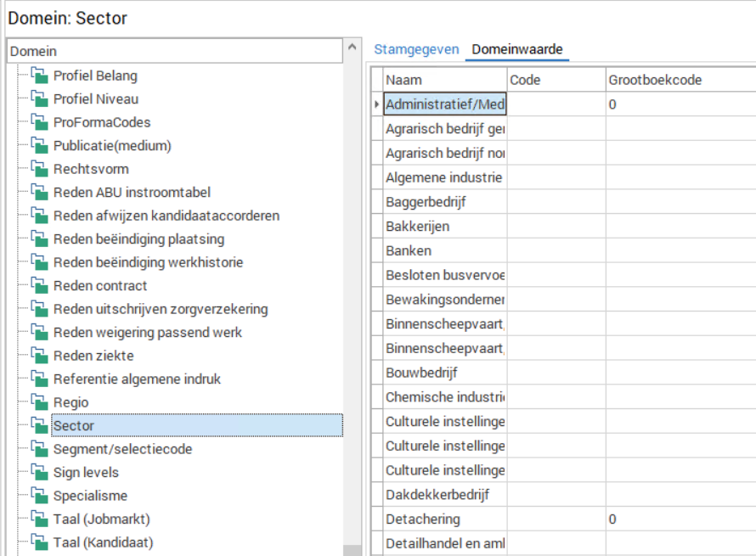Open the Domeinwaarde tab
Image resolution: width=756 pixels, height=556 pixels.
517,49
